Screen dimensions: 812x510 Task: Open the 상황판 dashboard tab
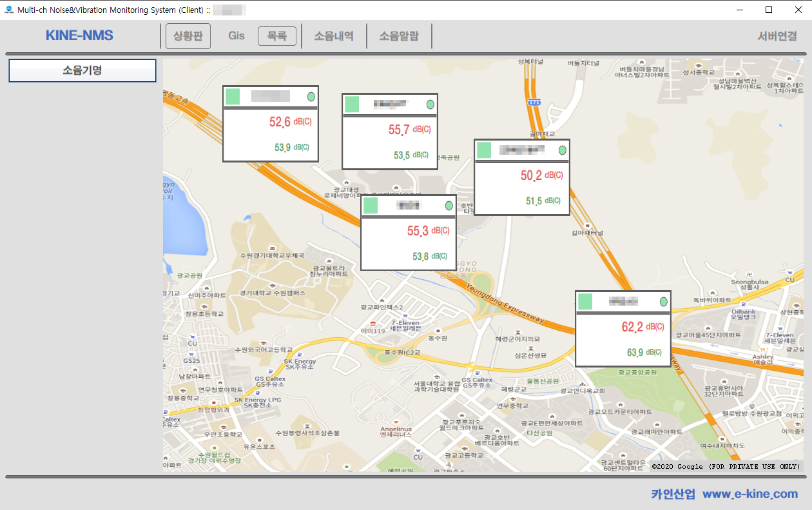[x=188, y=36]
